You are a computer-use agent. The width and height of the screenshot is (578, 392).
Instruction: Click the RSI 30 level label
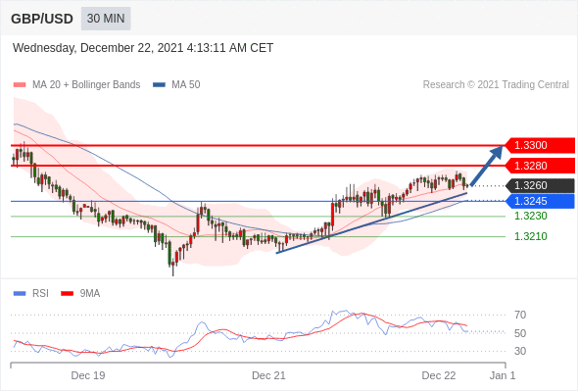[520, 351]
